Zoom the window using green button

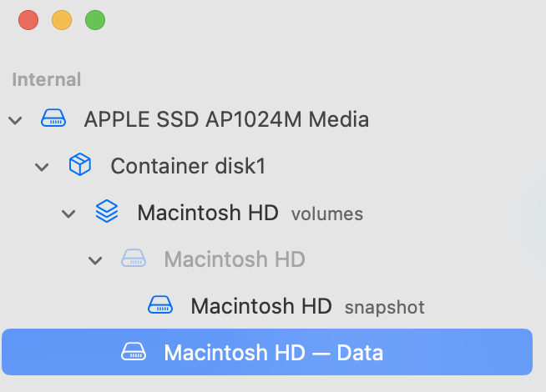95,20
